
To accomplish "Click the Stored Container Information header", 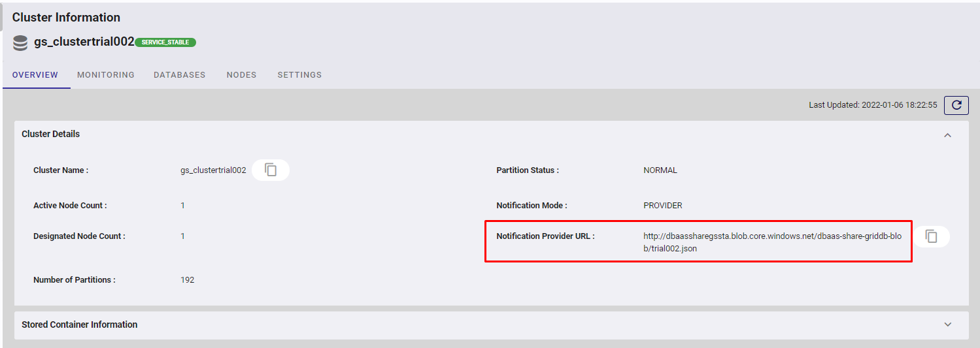I will (x=80, y=324).
